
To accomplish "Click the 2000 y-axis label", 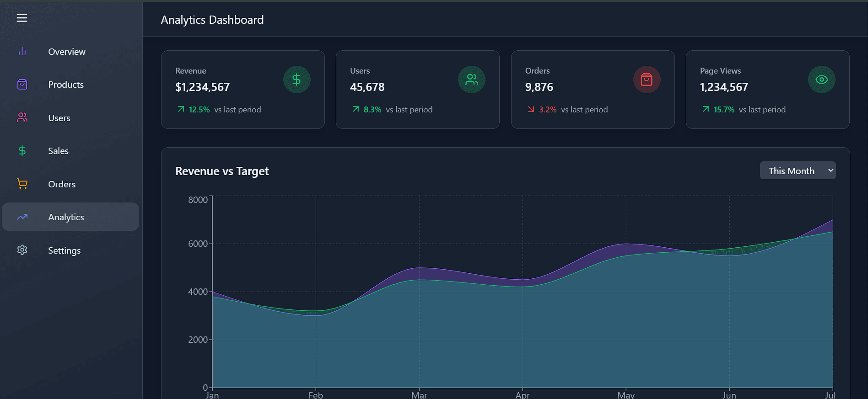I will (x=198, y=340).
